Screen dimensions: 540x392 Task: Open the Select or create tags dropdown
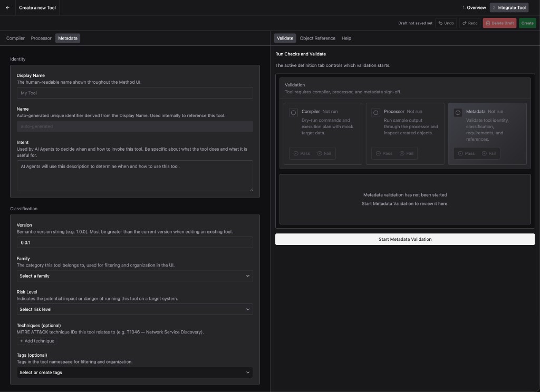click(134, 373)
